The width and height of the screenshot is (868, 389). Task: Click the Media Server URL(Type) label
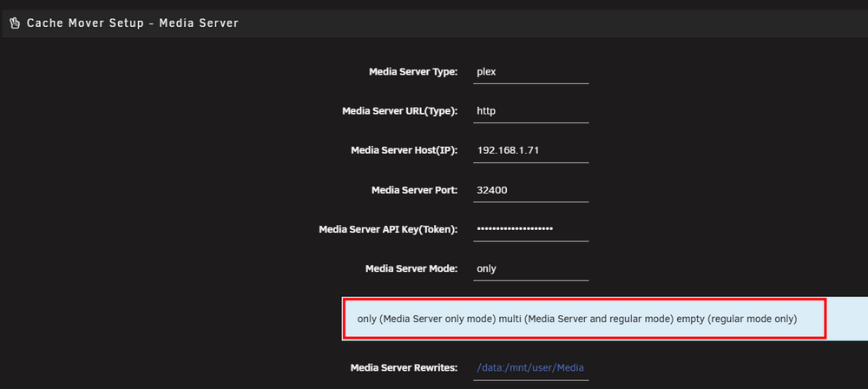(x=399, y=111)
